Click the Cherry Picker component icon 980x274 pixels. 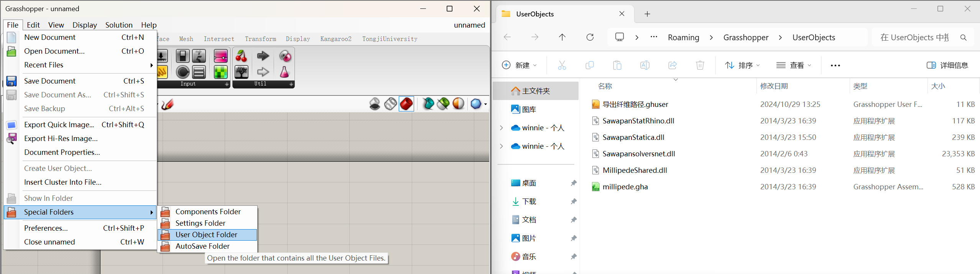pos(241,56)
